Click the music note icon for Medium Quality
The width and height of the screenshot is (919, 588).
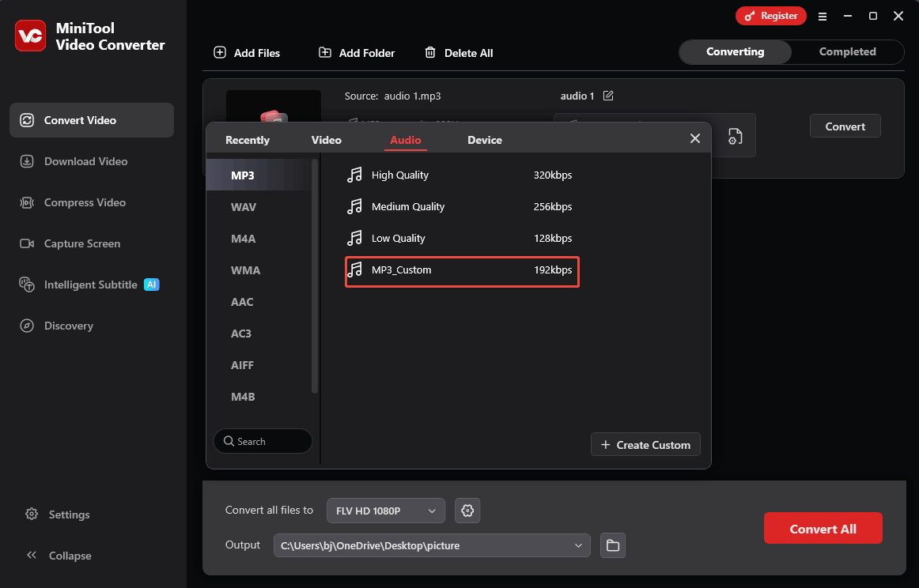click(x=354, y=206)
